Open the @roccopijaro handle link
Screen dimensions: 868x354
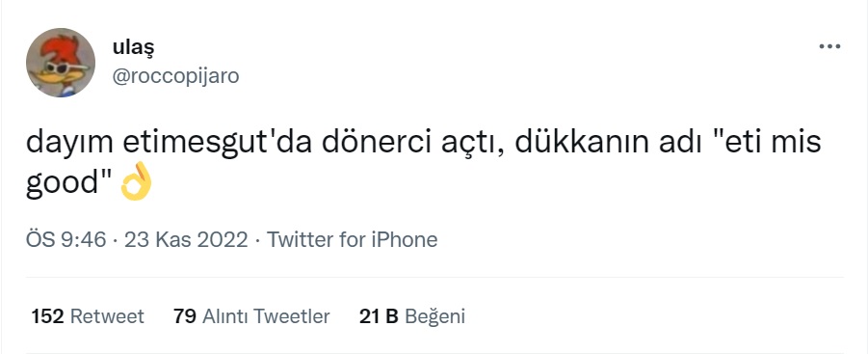coord(175,76)
